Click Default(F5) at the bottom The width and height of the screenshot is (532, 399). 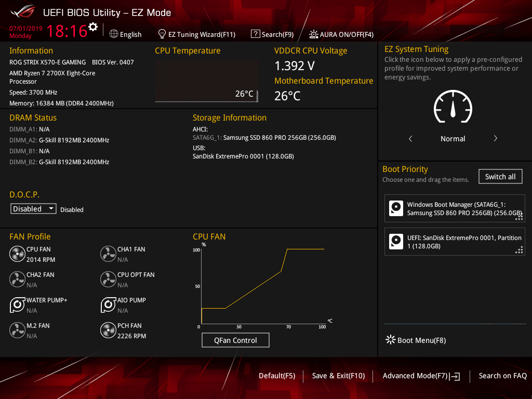(277, 376)
